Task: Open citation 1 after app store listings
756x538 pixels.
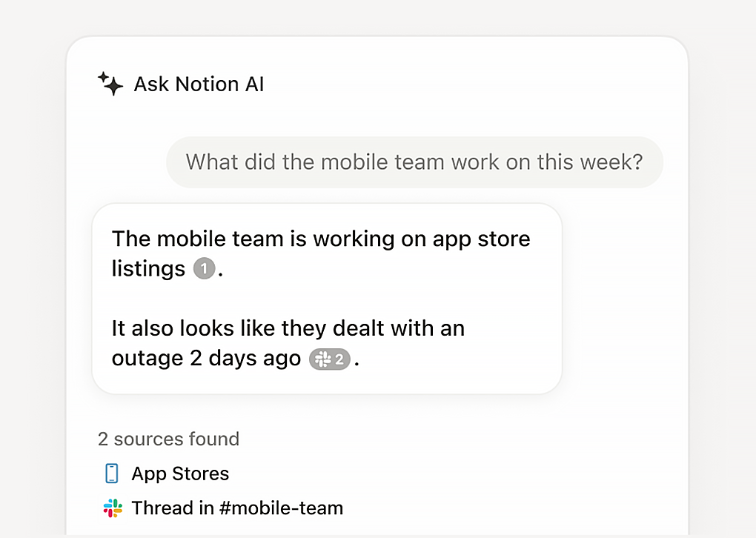Action: pos(204,268)
